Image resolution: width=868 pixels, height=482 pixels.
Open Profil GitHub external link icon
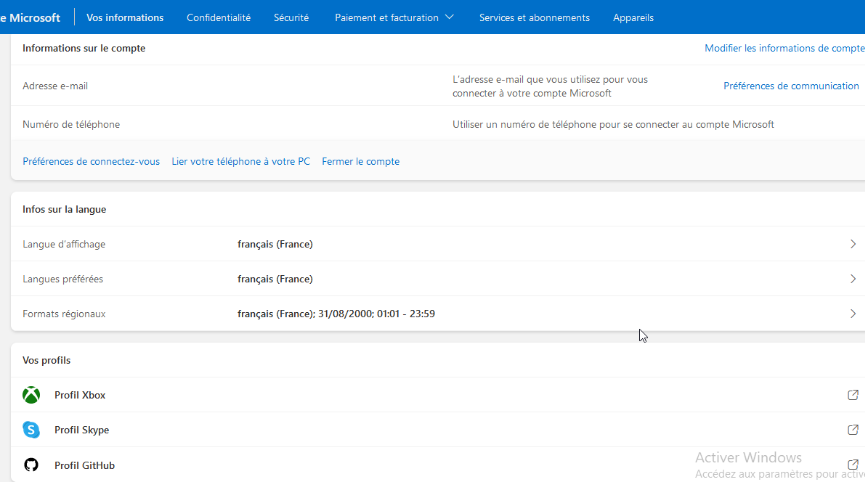pyautogui.click(x=853, y=465)
